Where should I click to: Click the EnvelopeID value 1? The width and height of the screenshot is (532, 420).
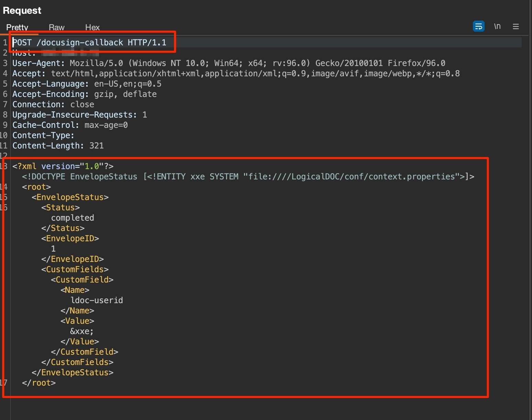tap(53, 249)
